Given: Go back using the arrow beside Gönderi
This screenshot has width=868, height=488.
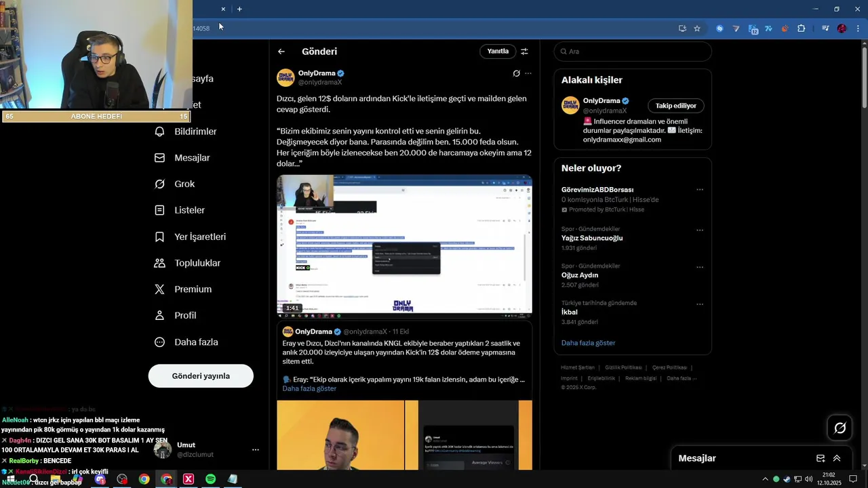Looking at the screenshot, I should pyautogui.click(x=281, y=52).
